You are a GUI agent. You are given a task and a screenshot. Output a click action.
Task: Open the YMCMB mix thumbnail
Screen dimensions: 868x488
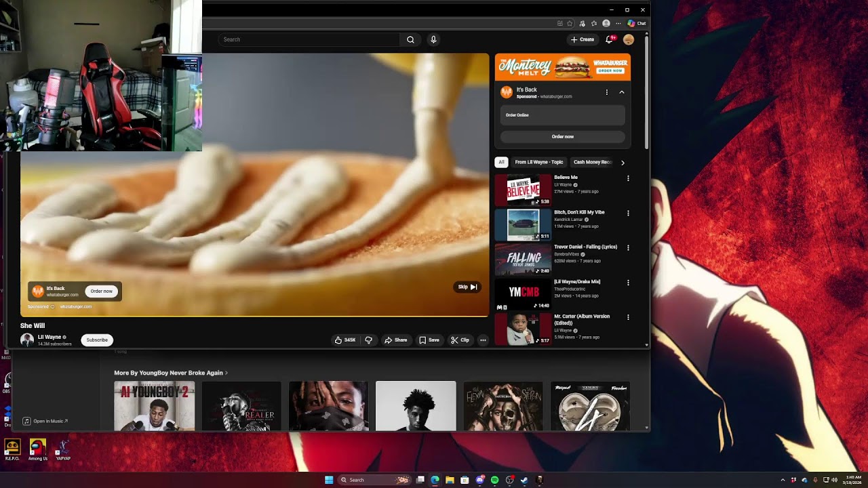pos(523,294)
